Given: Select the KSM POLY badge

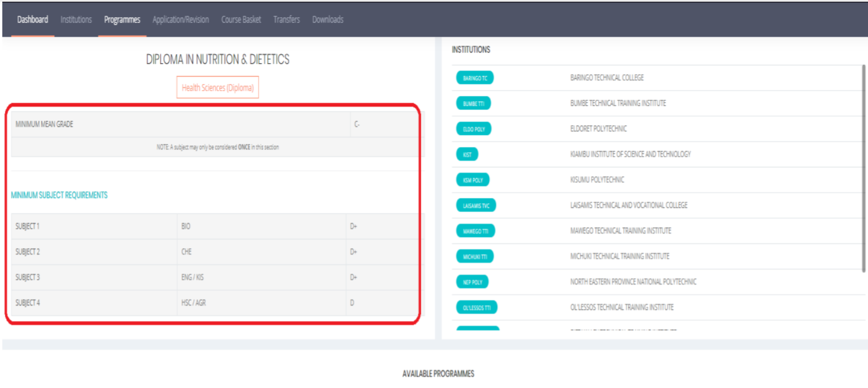Looking at the screenshot, I should 473,180.
